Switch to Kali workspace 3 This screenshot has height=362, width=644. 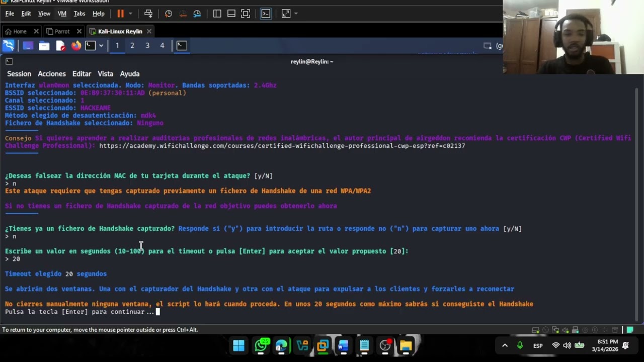tap(147, 46)
